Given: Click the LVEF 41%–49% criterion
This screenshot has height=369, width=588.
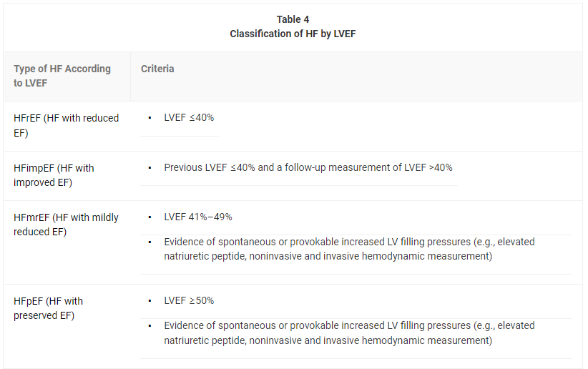Looking at the screenshot, I should tap(197, 217).
